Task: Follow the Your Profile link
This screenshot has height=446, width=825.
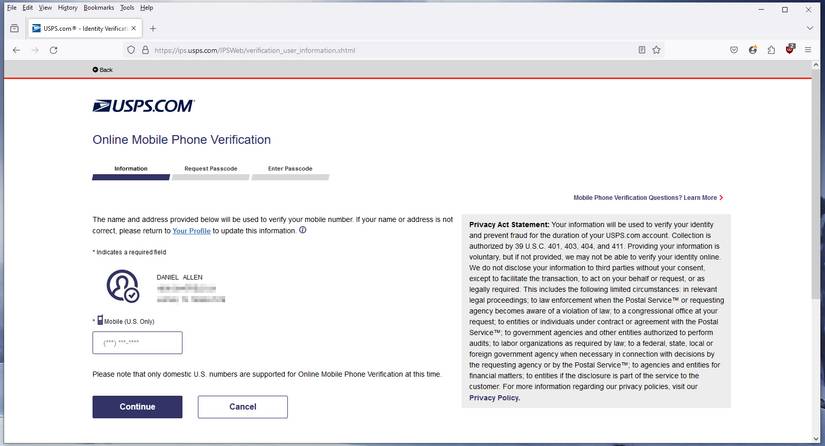Action: (191, 231)
